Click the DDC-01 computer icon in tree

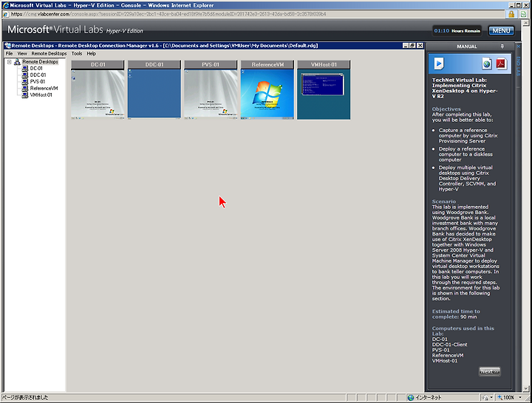click(x=25, y=75)
